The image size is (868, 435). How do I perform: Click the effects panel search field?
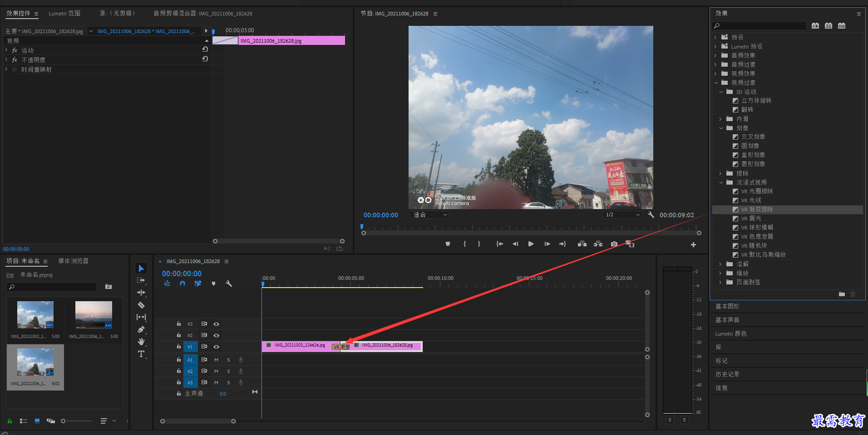coord(759,26)
